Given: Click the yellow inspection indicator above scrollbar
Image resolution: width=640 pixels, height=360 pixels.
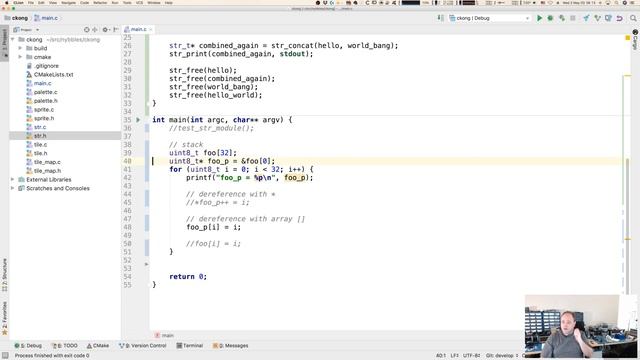Looking at the screenshot, I should click(628, 38).
